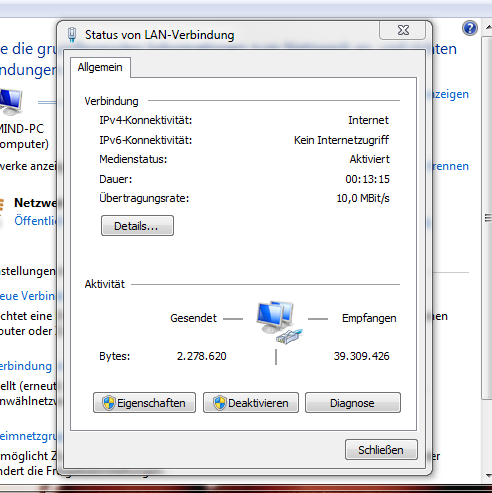Click the scroll up arrow in background window
Screen dimensions: 492x493
pos(488,27)
